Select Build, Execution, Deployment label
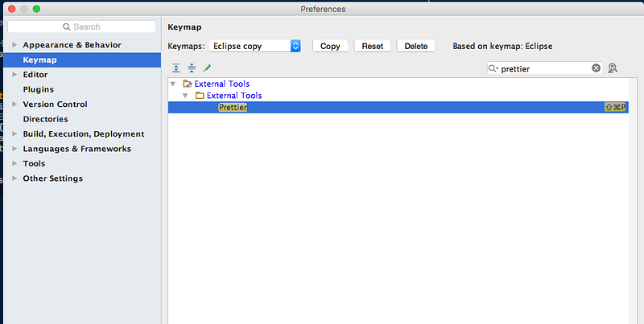The image size is (644, 324). tap(84, 133)
